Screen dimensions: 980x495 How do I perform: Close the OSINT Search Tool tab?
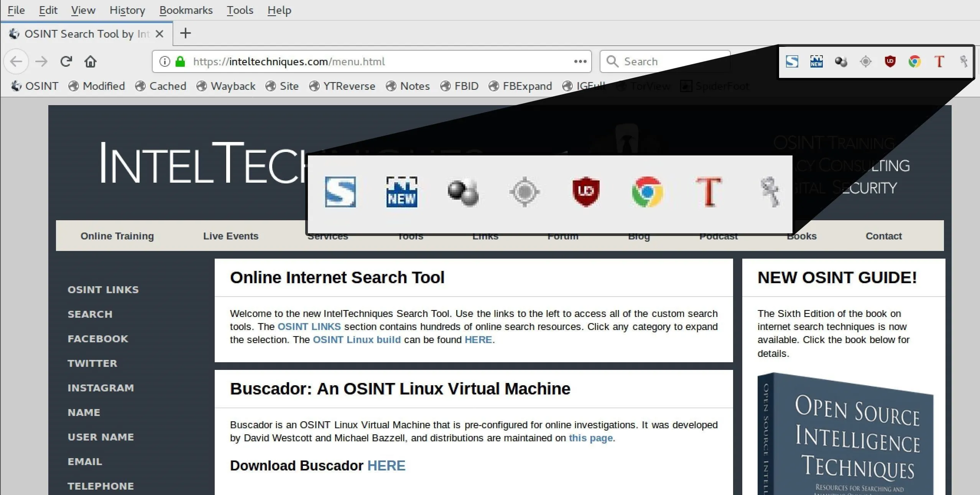(159, 34)
